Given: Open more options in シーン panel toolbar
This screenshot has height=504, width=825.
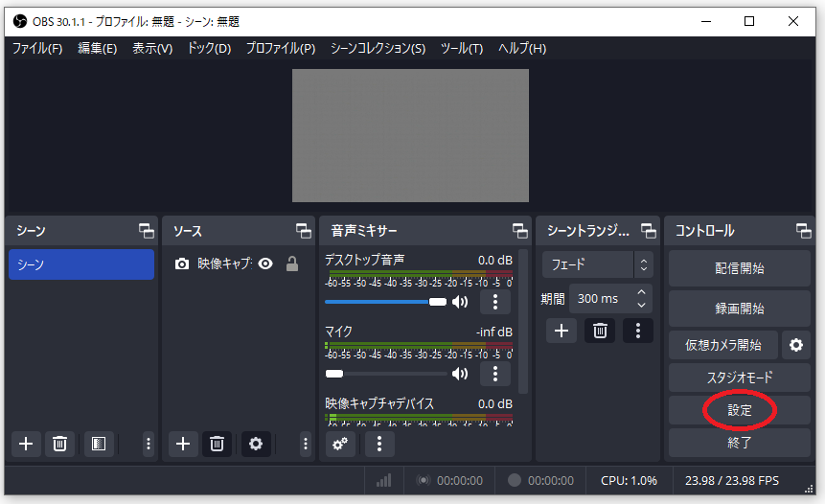Looking at the screenshot, I should (x=149, y=444).
